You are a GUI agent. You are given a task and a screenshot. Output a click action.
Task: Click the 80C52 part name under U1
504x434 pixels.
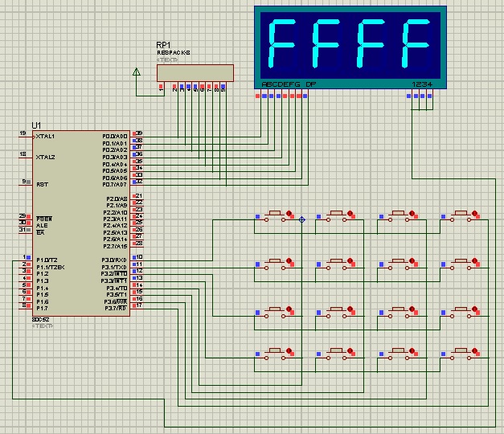[x=41, y=320]
